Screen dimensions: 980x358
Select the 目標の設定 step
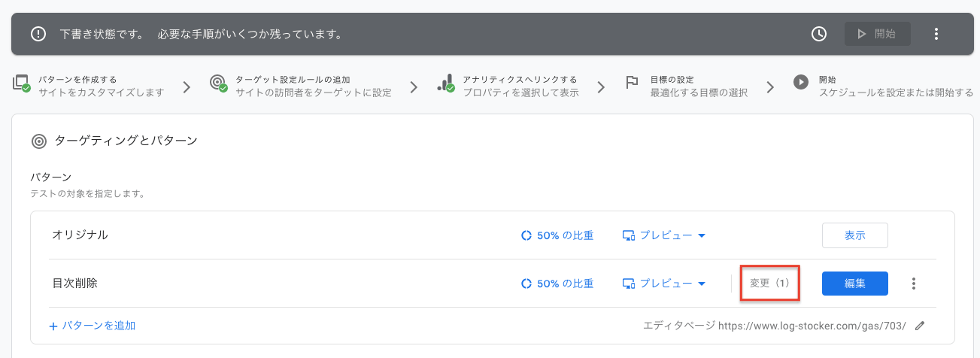click(x=687, y=86)
